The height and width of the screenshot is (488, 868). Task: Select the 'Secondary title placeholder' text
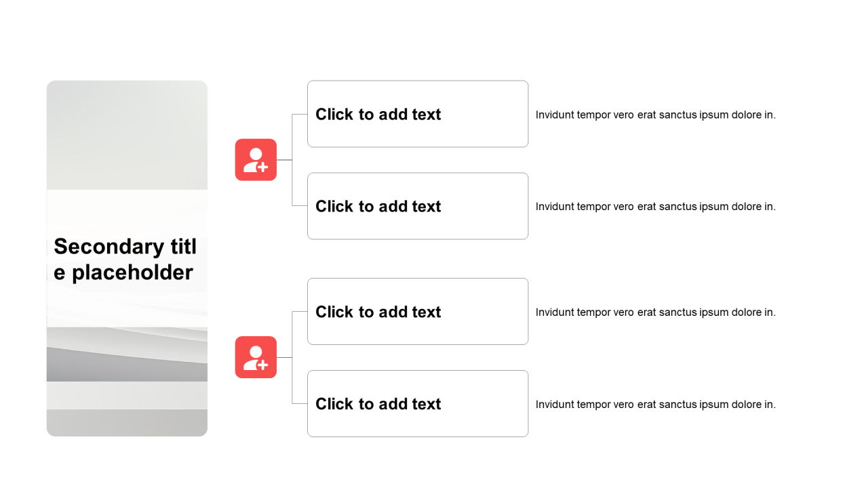pos(125,259)
